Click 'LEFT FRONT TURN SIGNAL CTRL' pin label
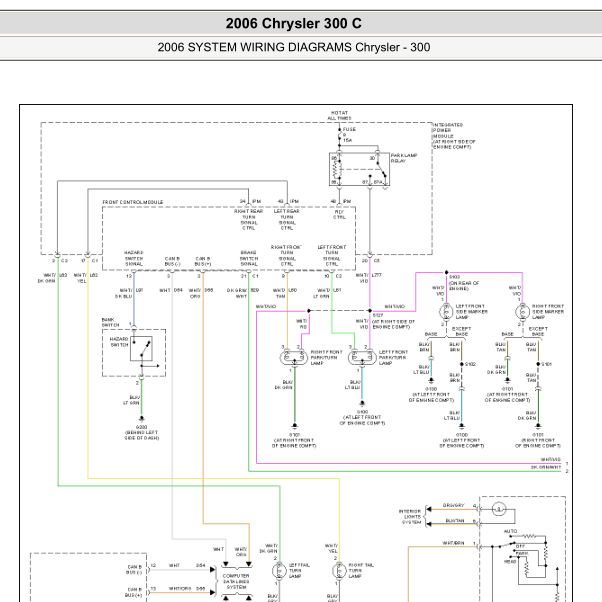 coord(332,256)
